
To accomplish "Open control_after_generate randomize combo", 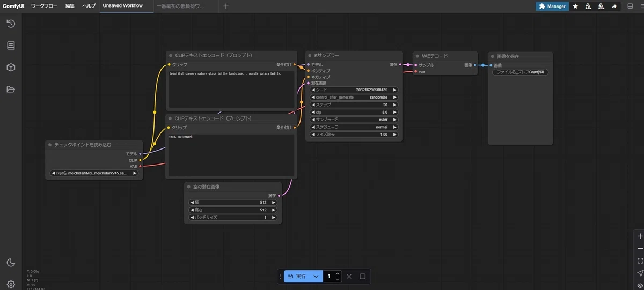I will (x=354, y=98).
